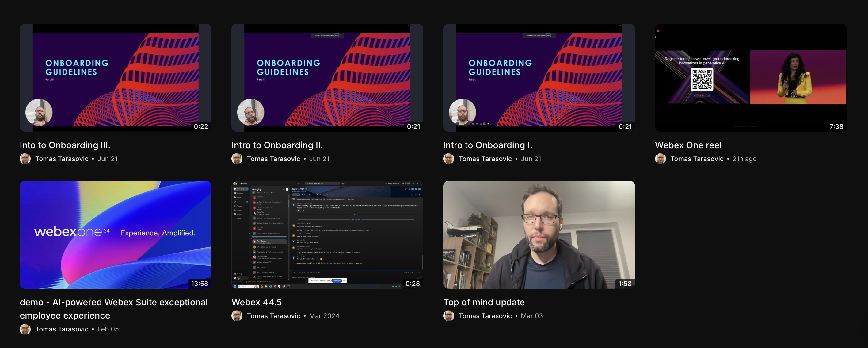
Task: Click author avatar under Webex One reel
Action: pyautogui.click(x=661, y=159)
